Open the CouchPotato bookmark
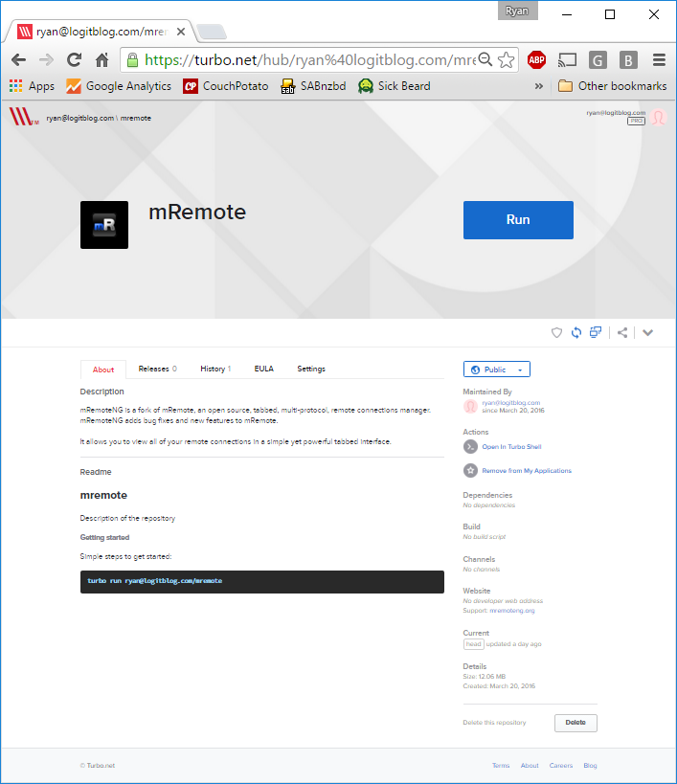677x784 pixels. (225, 86)
